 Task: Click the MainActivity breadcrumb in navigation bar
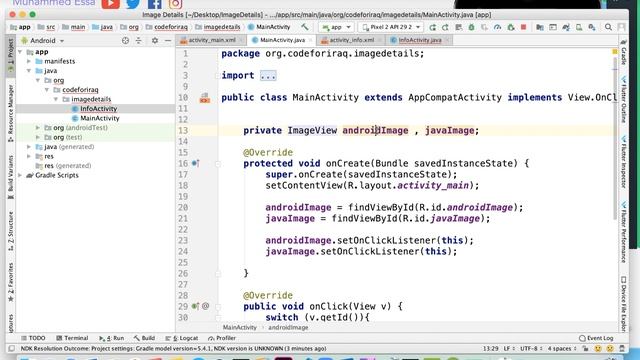click(x=269, y=27)
